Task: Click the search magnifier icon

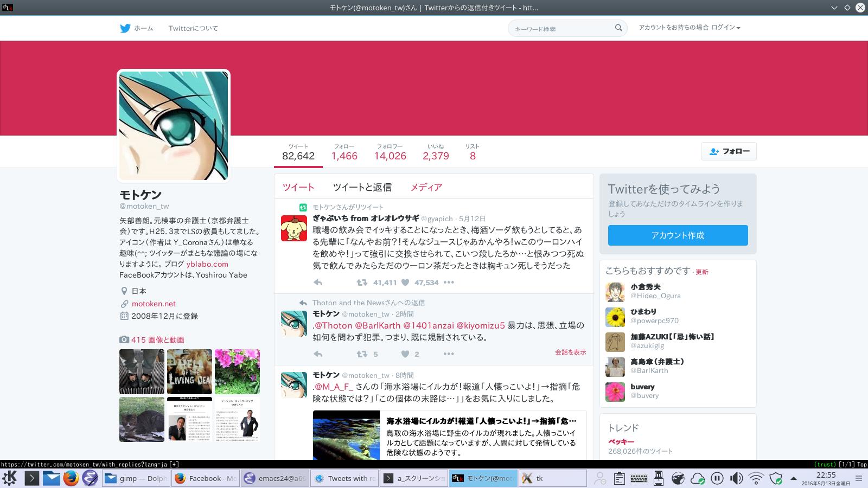Action: point(618,28)
